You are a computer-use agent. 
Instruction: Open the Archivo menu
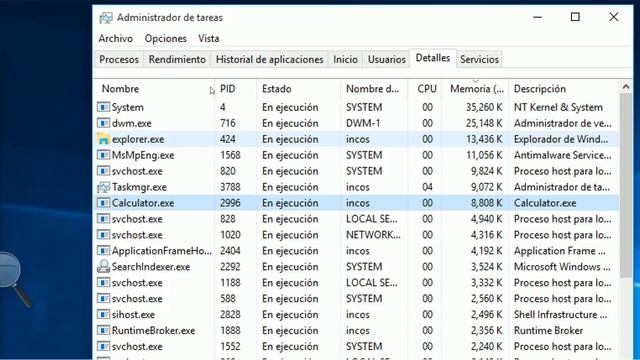click(x=116, y=38)
